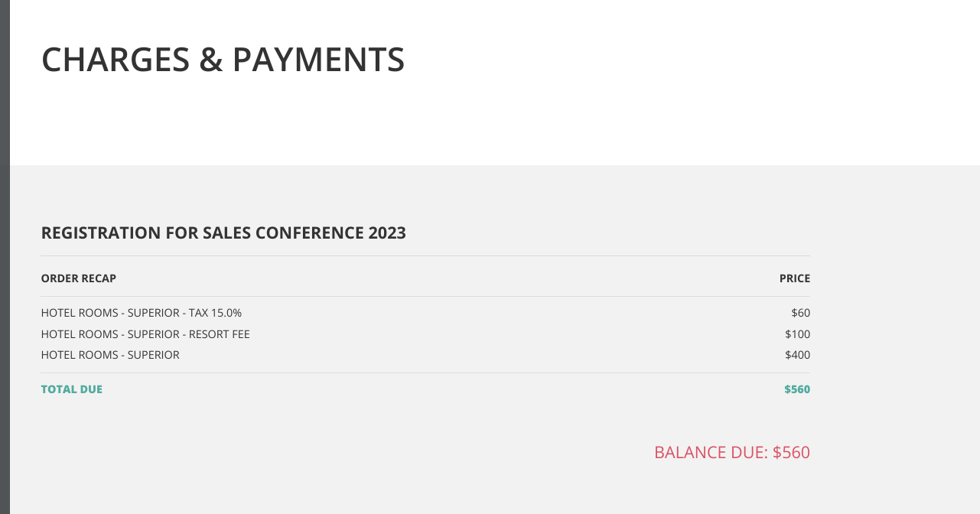Viewport: 980px width, 514px height.
Task: Click the 2023 text in registration title
Action: click(x=386, y=233)
